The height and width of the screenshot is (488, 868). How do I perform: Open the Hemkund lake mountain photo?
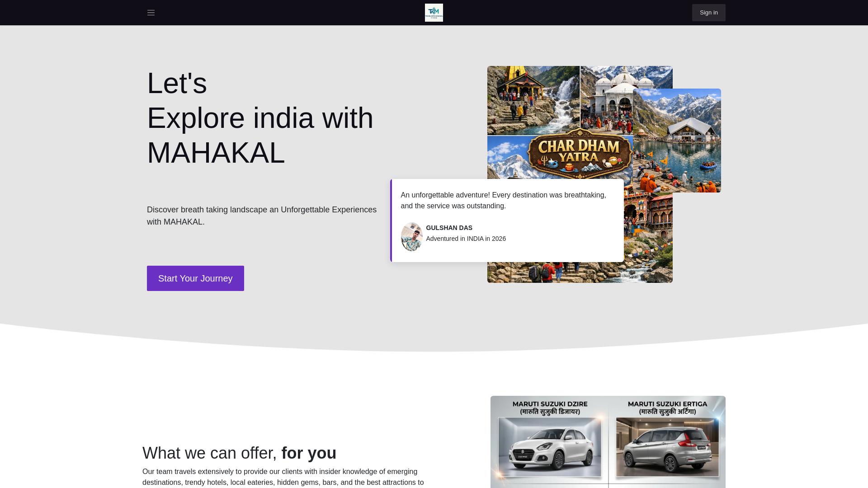pos(677,141)
